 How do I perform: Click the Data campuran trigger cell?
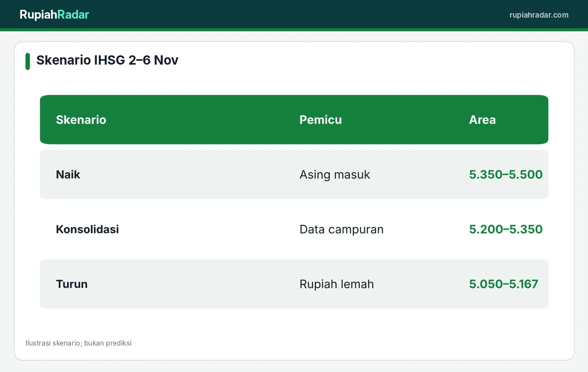(342, 230)
